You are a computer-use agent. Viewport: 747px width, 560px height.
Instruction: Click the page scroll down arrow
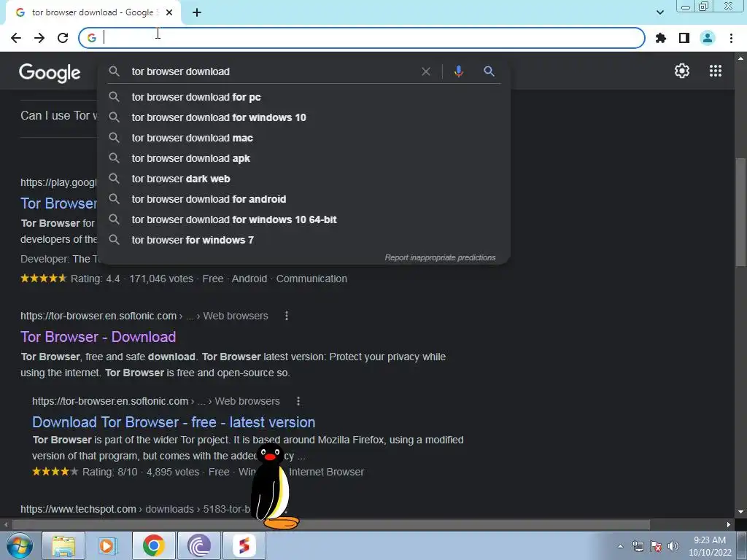(x=740, y=513)
